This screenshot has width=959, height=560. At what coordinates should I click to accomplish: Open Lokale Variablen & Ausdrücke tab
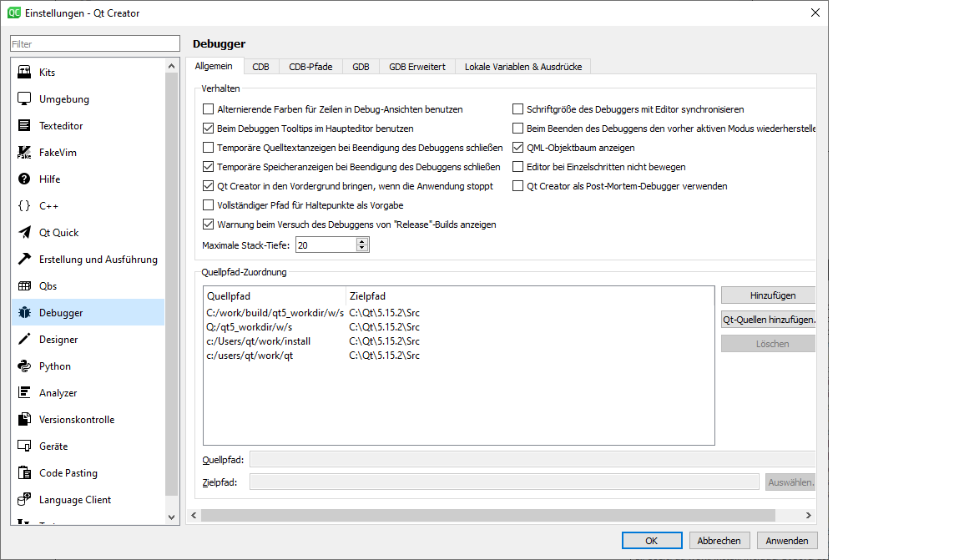(x=523, y=67)
